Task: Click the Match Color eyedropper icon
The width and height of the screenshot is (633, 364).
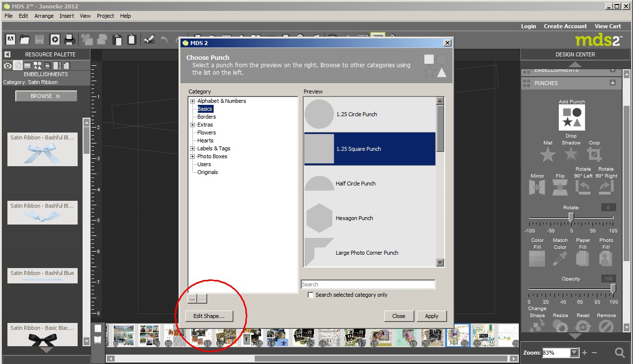Action: click(560, 259)
